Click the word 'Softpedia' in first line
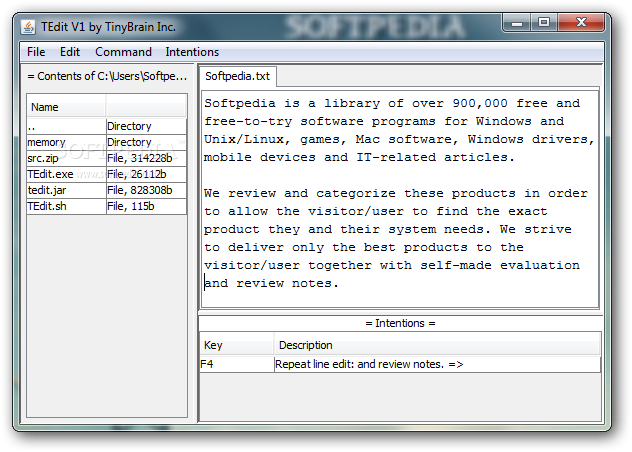Viewport: 632px width, 452px height. click(x=240, y=103)
